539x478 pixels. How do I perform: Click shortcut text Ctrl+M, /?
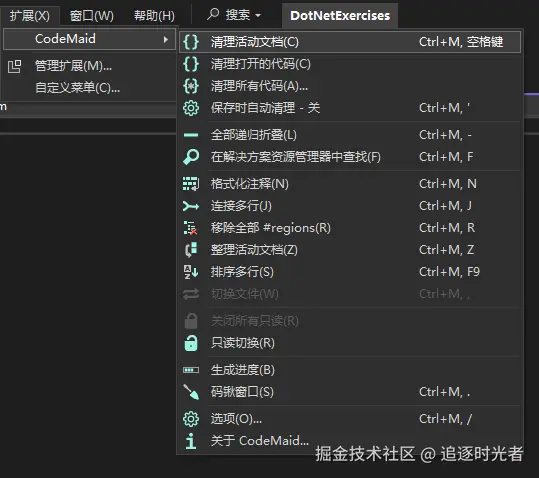(x=446, y=419)
